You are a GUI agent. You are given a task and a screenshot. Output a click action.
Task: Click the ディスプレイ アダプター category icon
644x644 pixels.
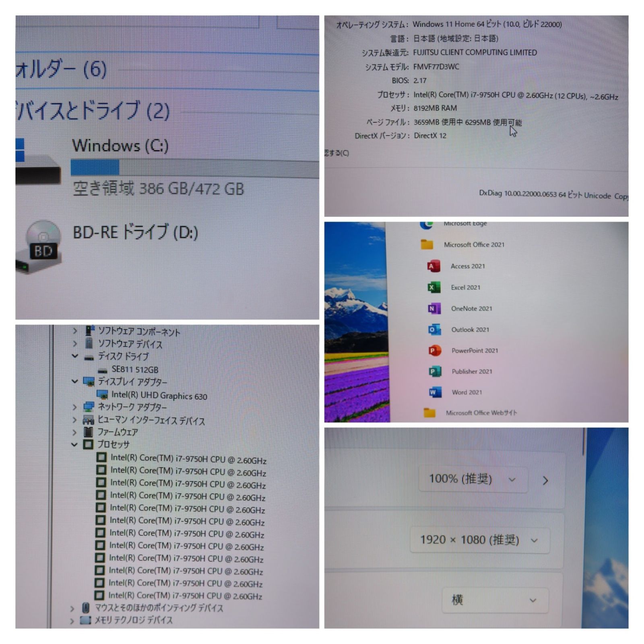[x=89, y=381]
